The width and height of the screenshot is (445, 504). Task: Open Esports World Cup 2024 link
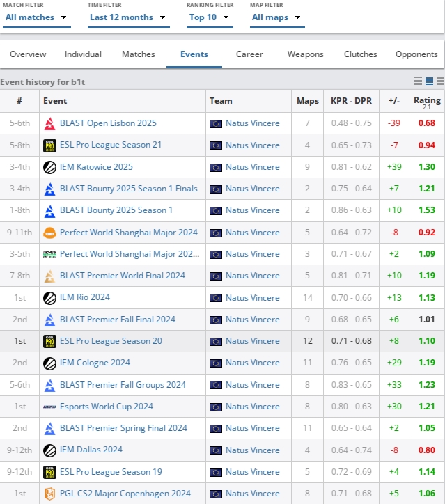click(x=107, y=407)
